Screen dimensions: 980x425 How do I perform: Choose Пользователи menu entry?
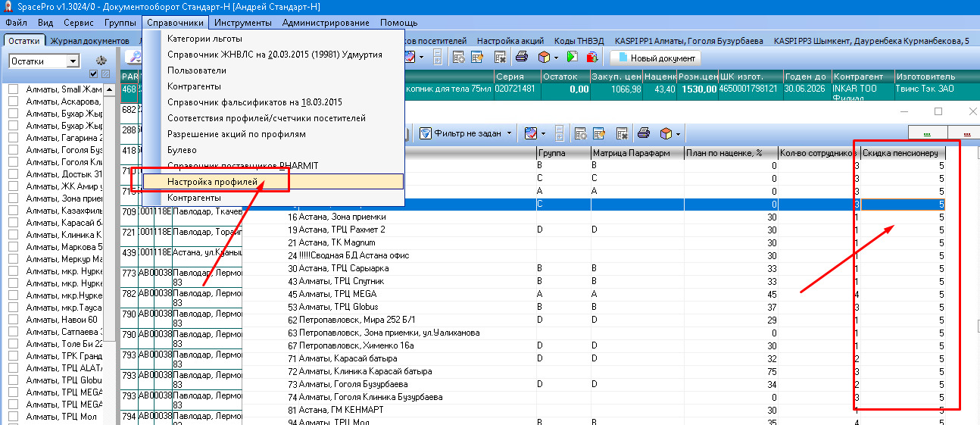273,70
